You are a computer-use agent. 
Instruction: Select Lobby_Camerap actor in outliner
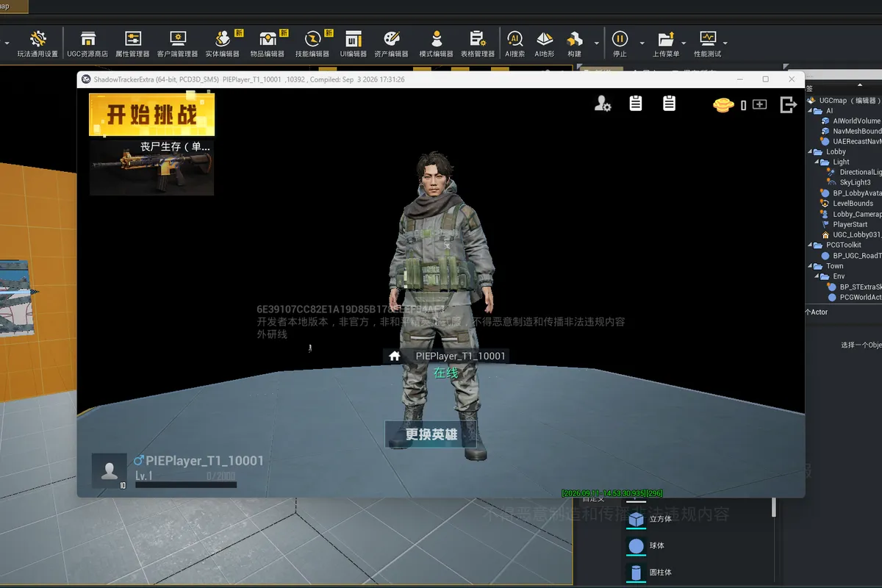coord(851,214)
